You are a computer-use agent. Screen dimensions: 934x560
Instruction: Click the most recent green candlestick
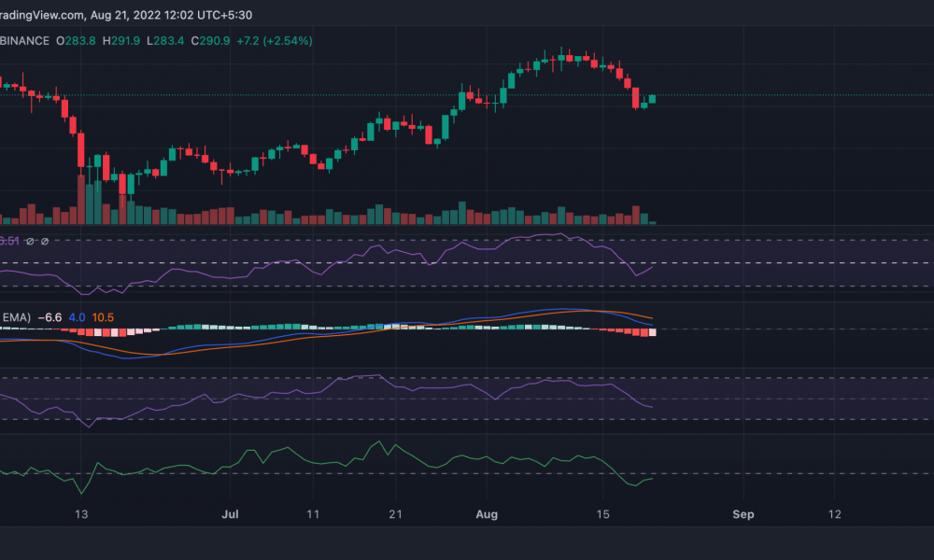[652, 99]
